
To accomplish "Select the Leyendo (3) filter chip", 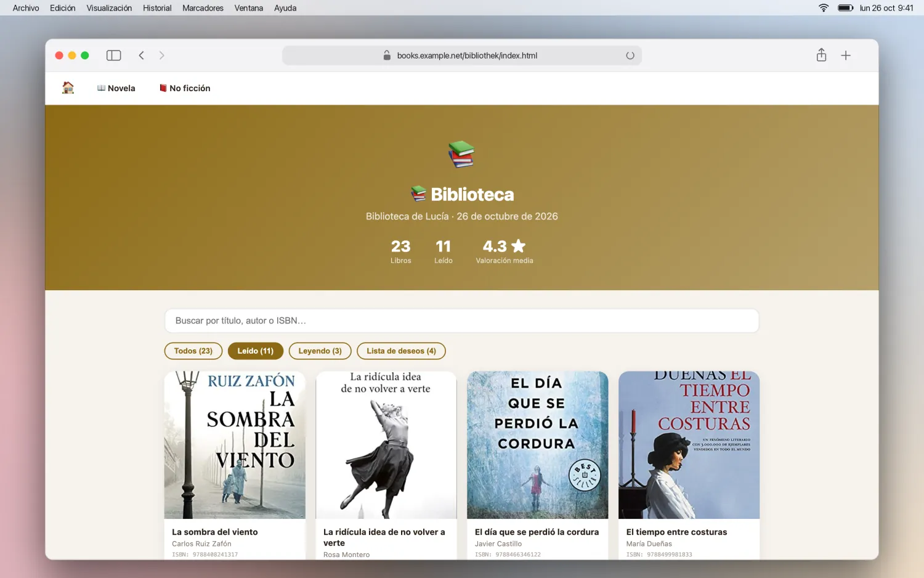I will click(320, 351).
